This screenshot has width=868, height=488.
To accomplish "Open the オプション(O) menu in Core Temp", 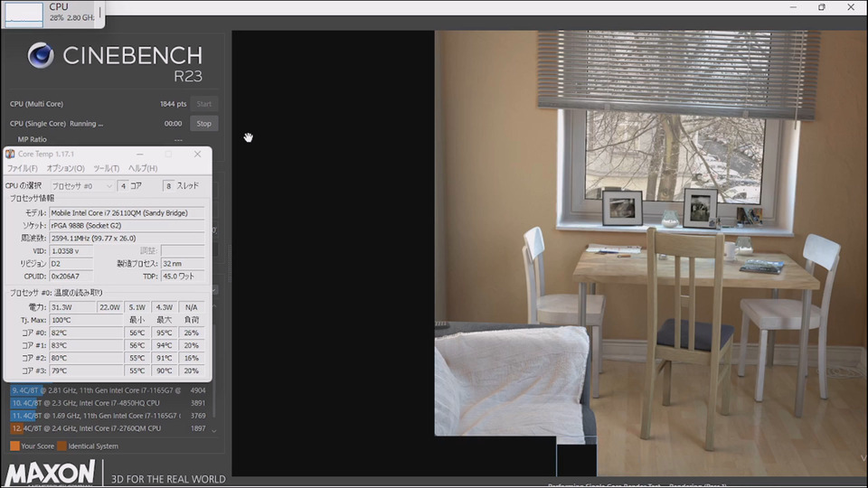I will [65, 168].
